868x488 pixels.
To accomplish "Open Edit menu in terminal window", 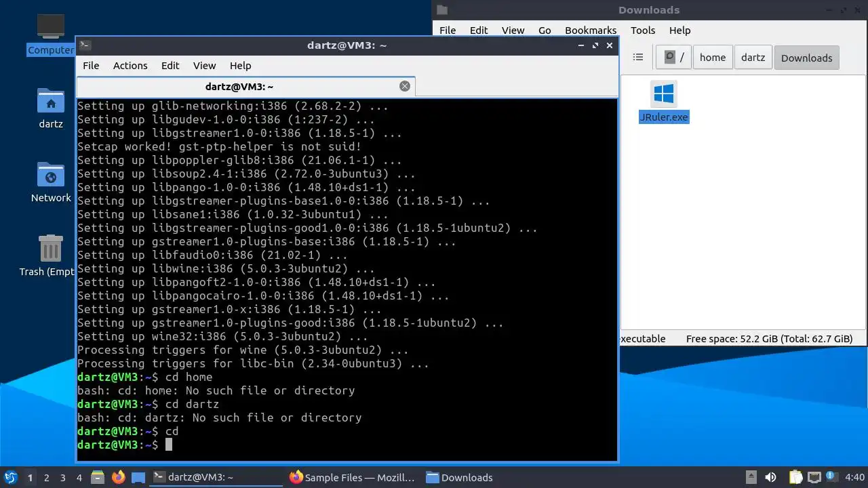I will coord(170,66).
